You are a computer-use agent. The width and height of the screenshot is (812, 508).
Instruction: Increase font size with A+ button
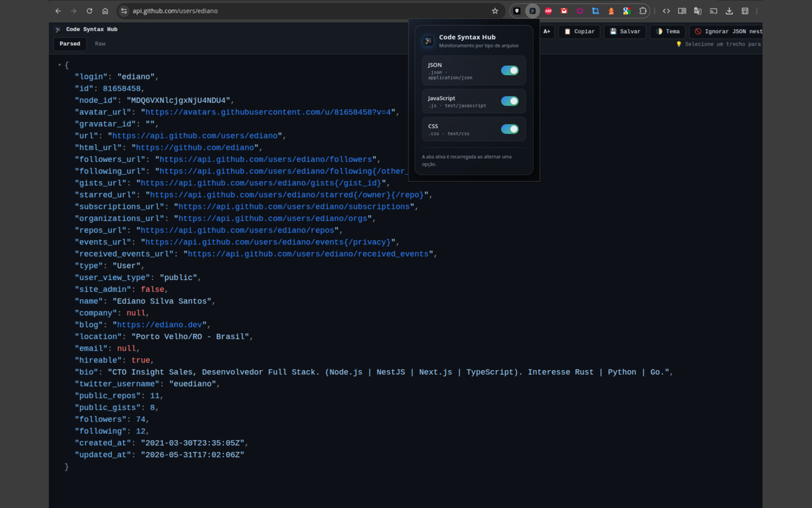(x=547, y=31)
